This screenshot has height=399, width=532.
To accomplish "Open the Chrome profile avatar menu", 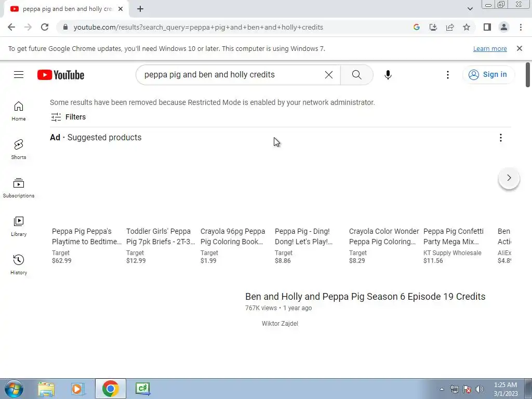I will click(x=504, y=27).
